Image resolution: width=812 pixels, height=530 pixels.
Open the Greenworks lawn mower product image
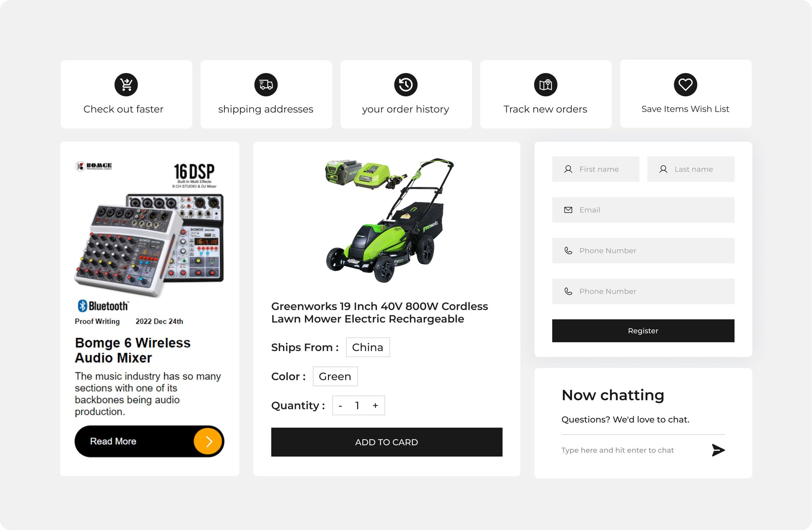[390, 220]
